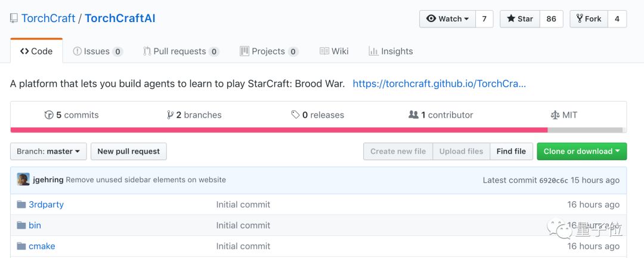Click Find file button
Screen dimensions: 644x258
[x=511, y=152]
